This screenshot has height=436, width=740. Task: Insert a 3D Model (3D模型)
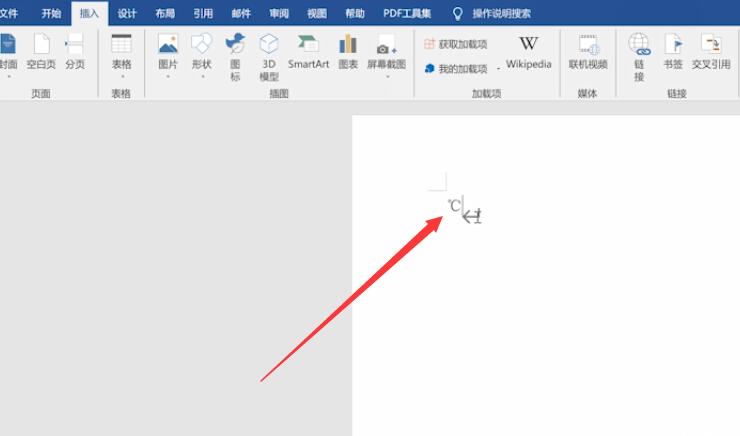(269, 58)
